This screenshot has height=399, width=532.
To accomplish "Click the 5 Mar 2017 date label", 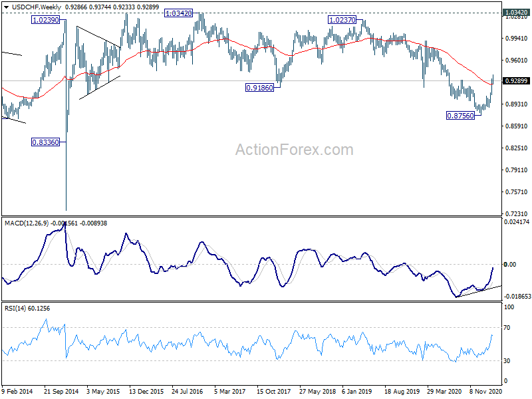I will click(x=229, y=392).
